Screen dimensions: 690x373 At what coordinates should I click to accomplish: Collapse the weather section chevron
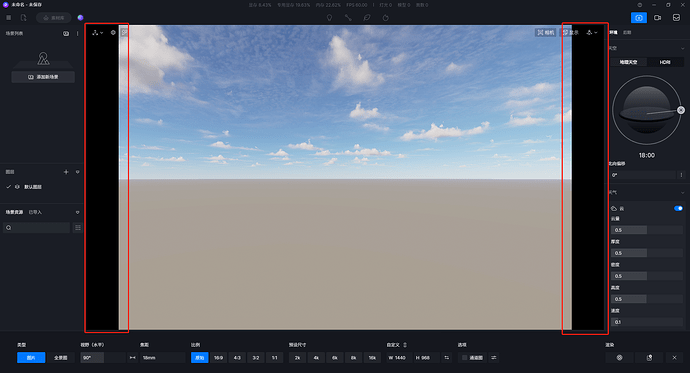[x=682, y=193]
